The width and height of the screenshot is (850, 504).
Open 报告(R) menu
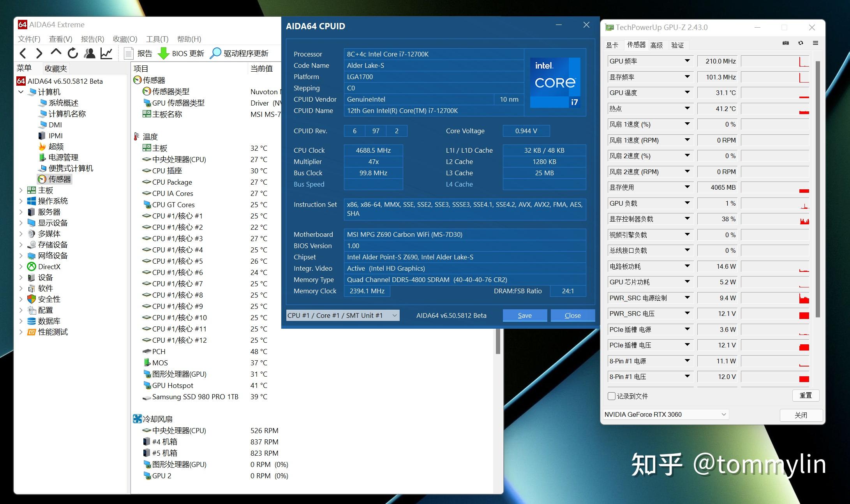coord(93,39)
